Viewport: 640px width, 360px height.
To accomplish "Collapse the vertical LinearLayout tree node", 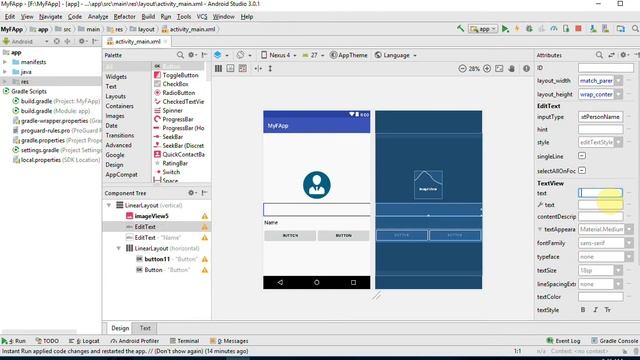I will tap(109, 205).
